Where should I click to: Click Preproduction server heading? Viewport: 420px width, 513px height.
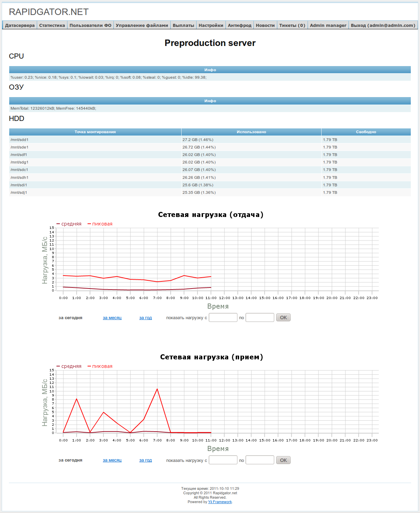point(210,43)
